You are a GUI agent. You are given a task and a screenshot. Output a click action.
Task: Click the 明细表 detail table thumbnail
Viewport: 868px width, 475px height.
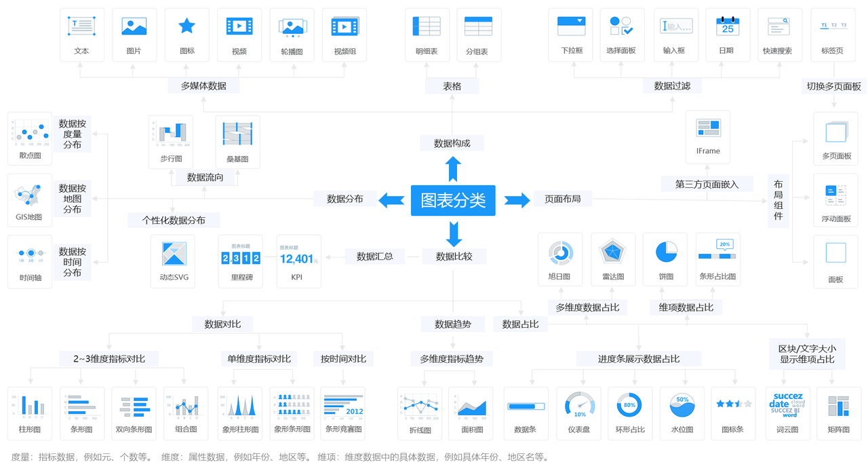427,27
